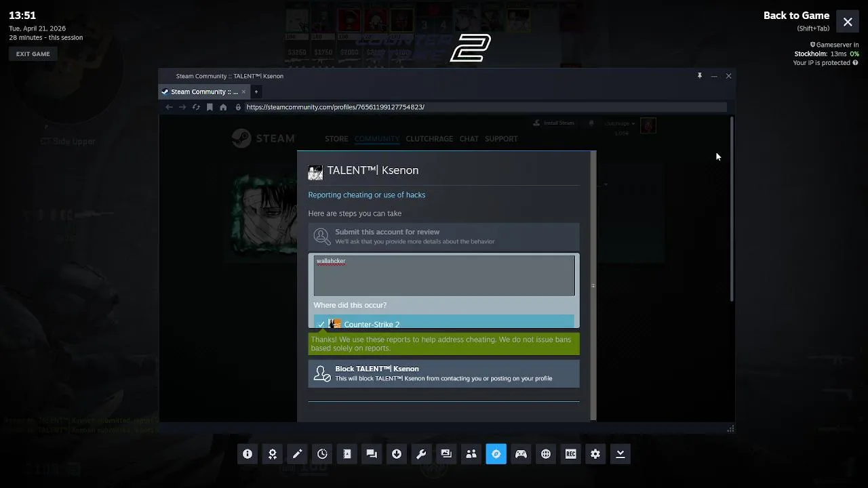Screen dimensions: 868x488
Task: Close the Steam overlay with X button
Action: tap(848, 22)
